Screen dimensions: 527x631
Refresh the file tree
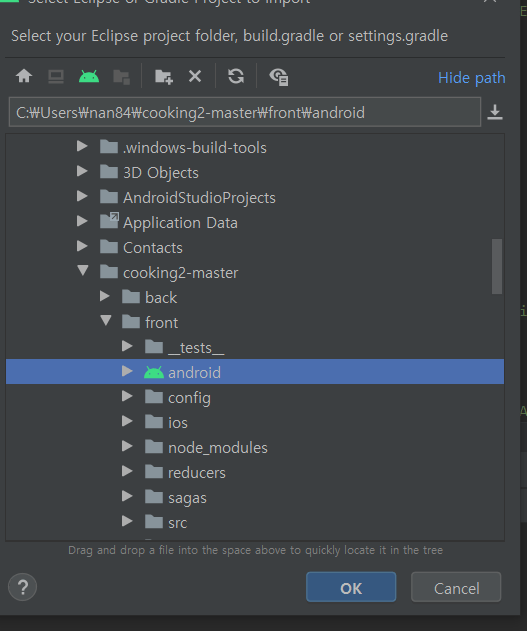(x=236, y=76)
